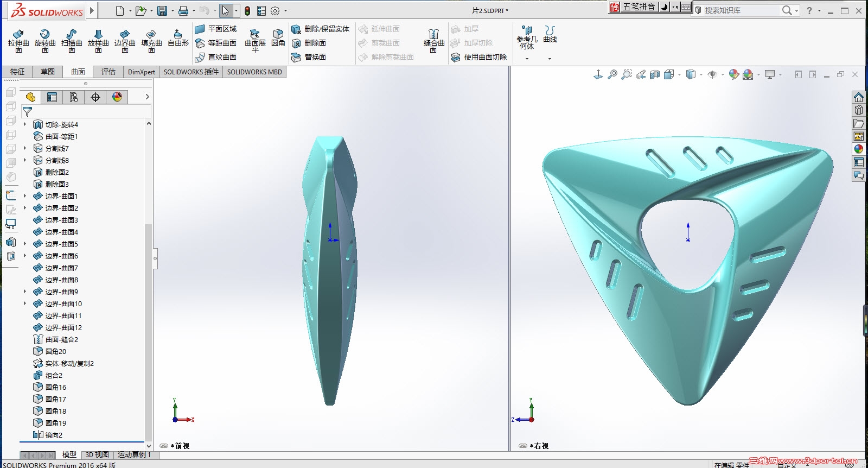Open the 3D 视图 bottom tab
The image size is (868, 468).
pos(97,454)
